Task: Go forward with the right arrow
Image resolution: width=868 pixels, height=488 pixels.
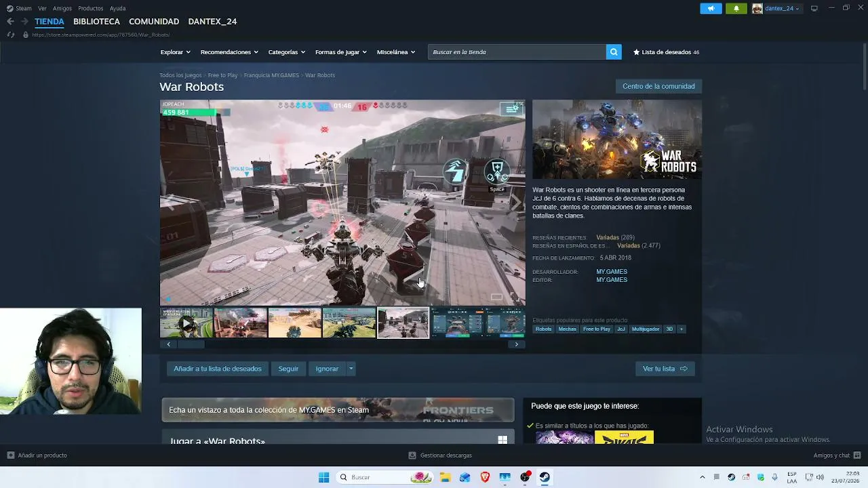Action: click(24, 22)
